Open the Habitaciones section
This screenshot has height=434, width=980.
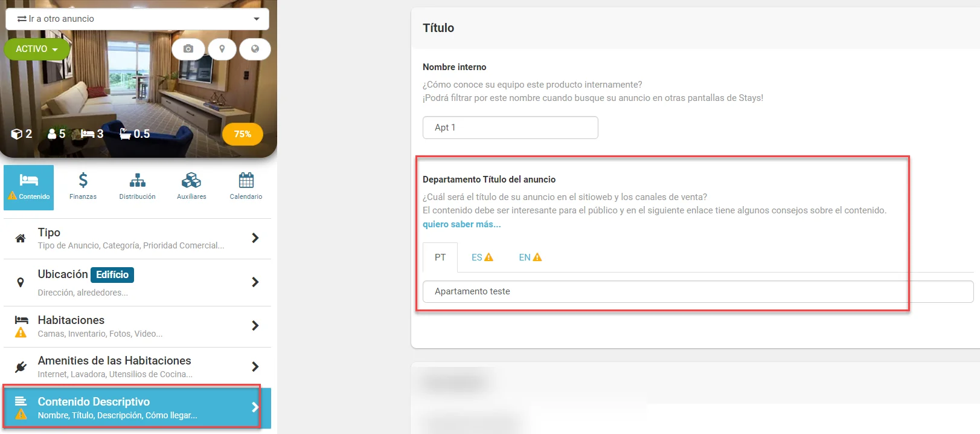tap(138, 326)
